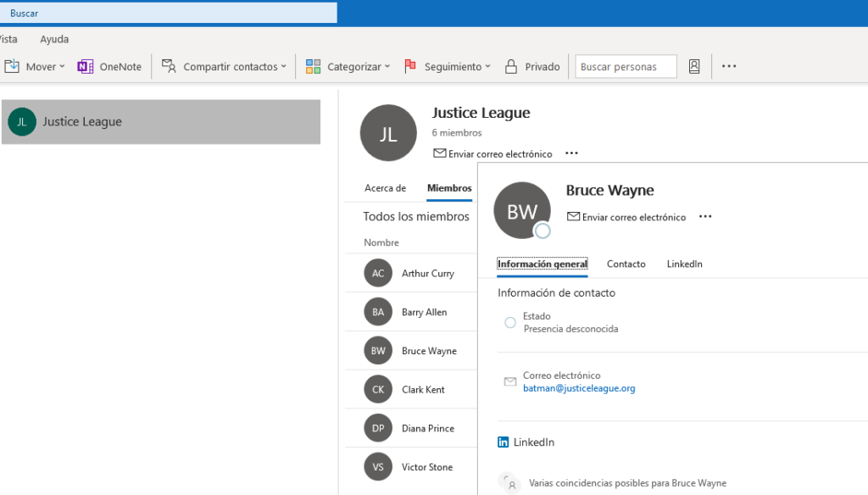Click the Privado lock icon
868x495 pixels.
click(x=511, y=66)
